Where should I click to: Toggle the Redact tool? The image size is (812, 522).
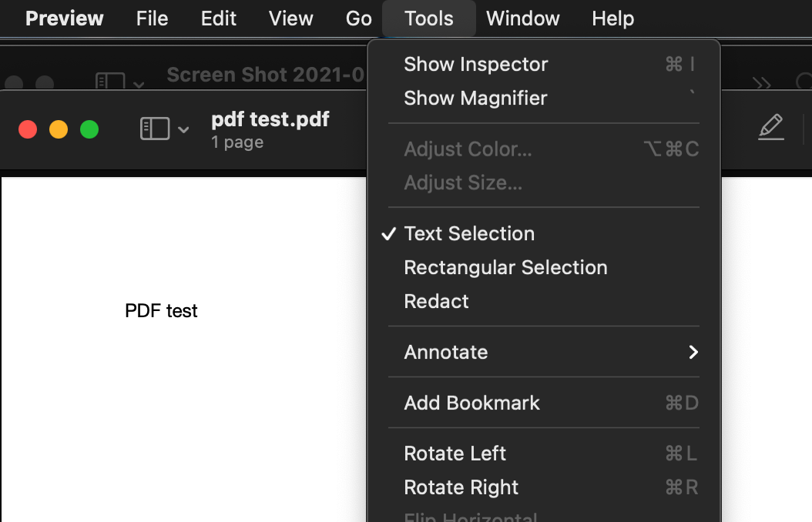click(x=436, y=301)
